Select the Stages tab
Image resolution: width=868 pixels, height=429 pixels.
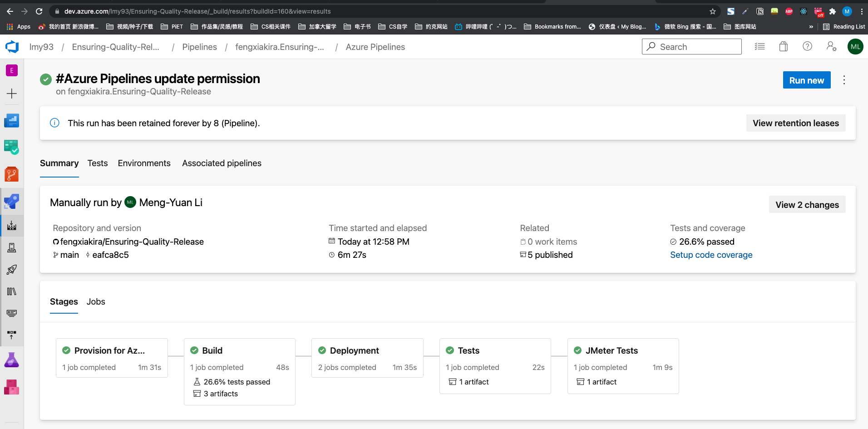tap(64, 301)
